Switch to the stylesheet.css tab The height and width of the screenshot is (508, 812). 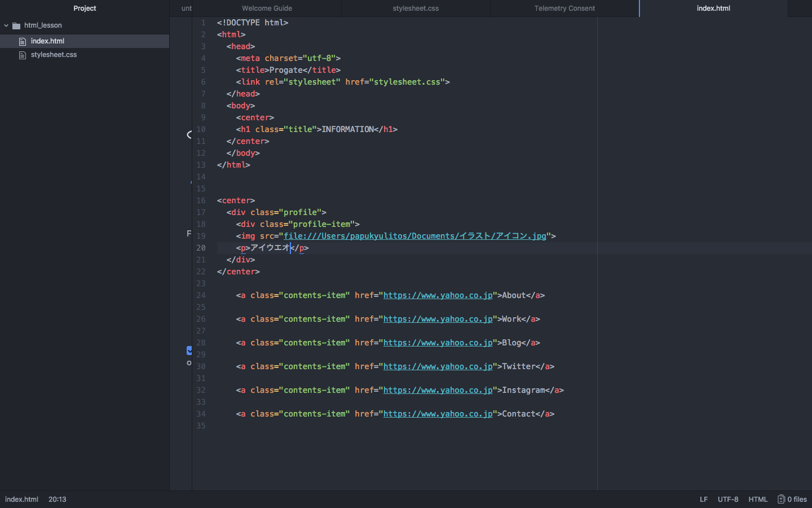tap(416, 8)
